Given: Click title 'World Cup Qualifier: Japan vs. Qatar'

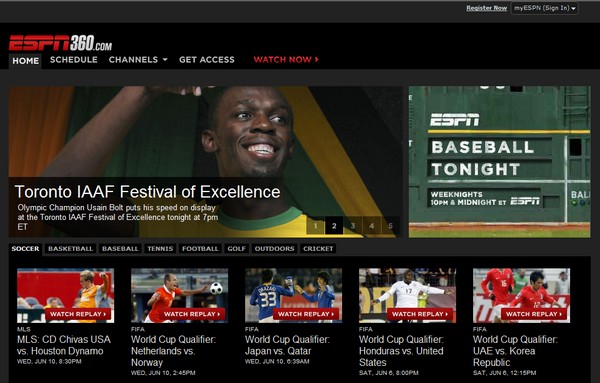Looking at the screenshot, I should [x=287, y=345].
